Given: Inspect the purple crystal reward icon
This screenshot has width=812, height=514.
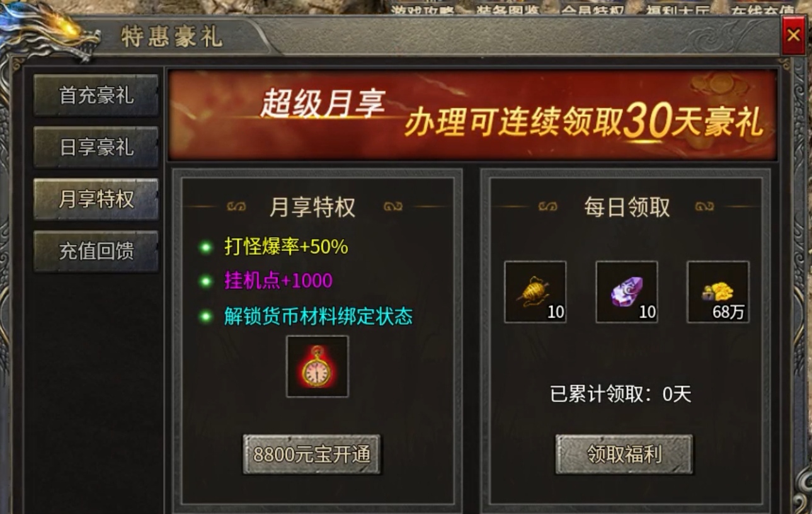Looking at the screenshot, I should tap(627, 292).
